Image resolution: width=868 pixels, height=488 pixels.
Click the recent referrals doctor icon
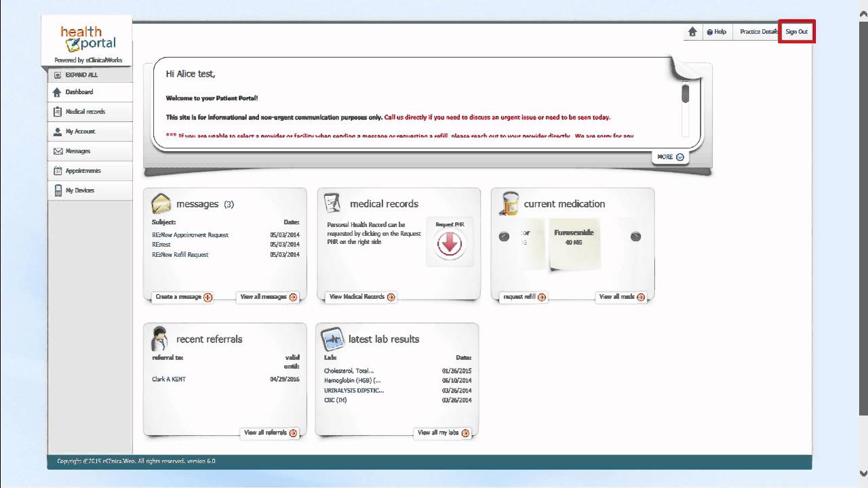[161, 338]
